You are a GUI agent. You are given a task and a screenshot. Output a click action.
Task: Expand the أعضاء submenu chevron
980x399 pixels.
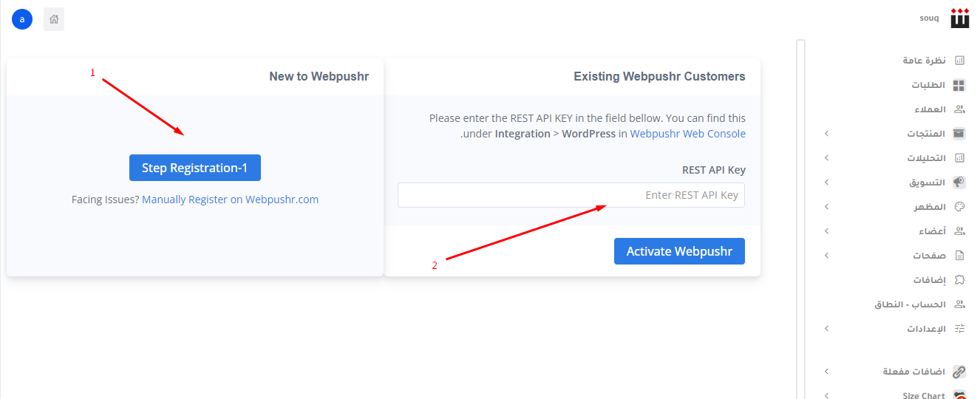click(x=826, y=231)
